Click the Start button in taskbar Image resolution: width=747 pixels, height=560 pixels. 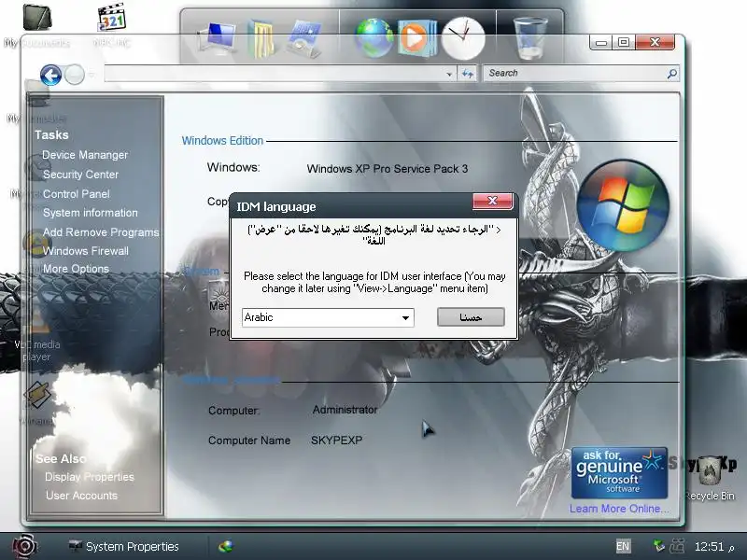coord(25,546)
